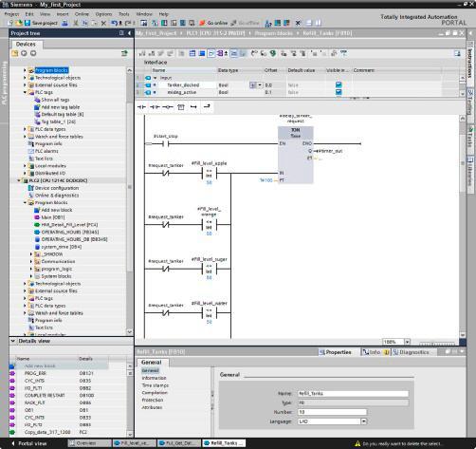476x449 pixels.
Task: Click the warning icon in the status bar
Action: click(x=357, y=443)
